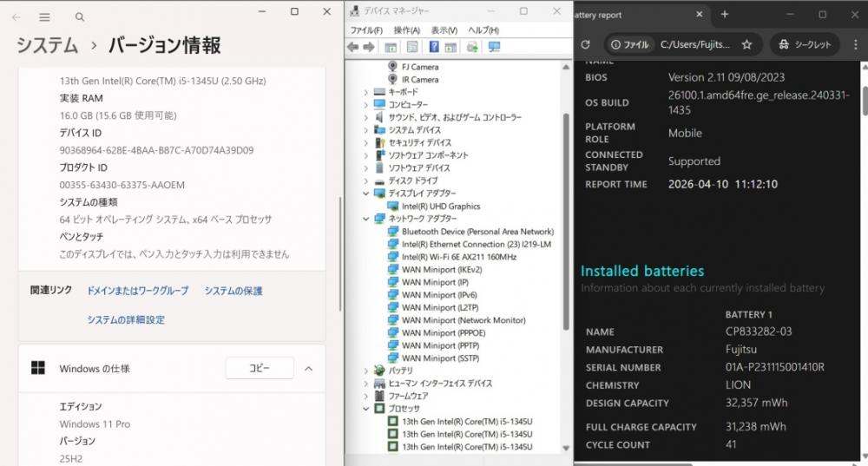Select WAN Miniport (SSTP)
The width and height of the screenshot is (868, 466).
pyautogui.click(x=440, y=358)
